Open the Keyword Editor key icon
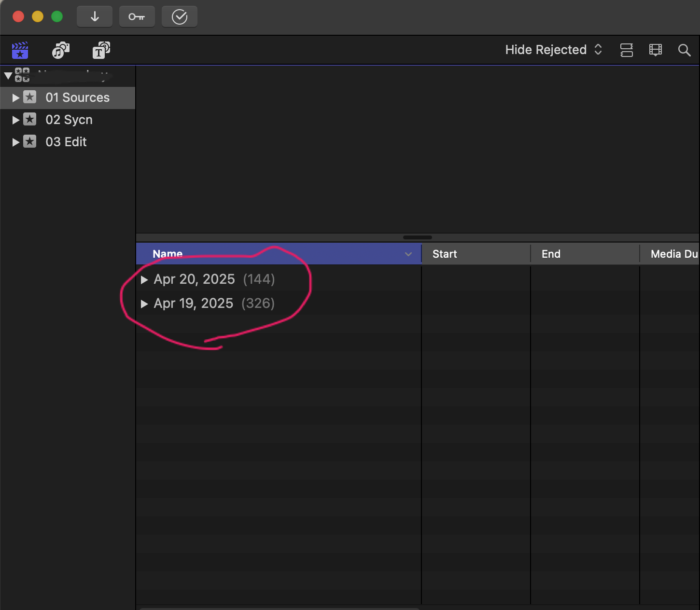 [x=137, y=17]
